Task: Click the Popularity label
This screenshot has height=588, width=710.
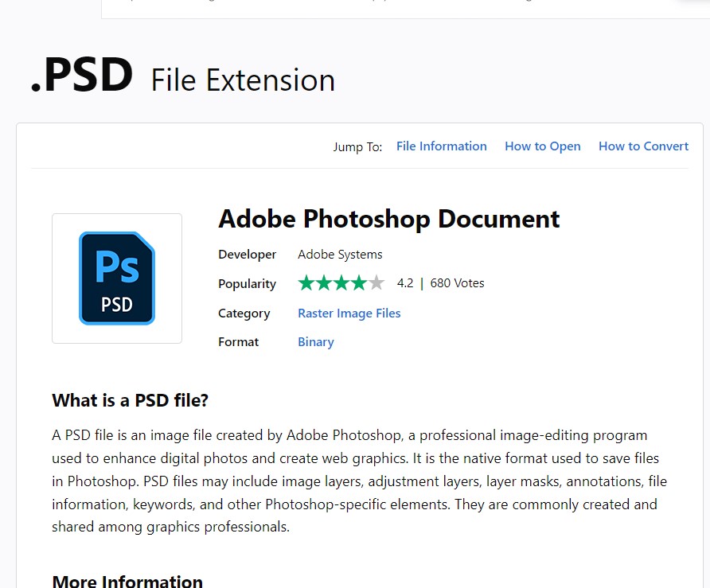Action: click(x=248, y=284)
